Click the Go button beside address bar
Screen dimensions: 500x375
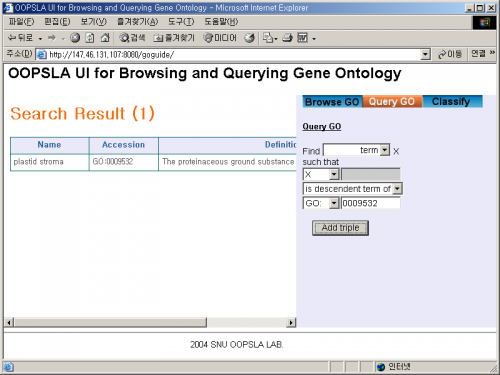tap(450, 54)
